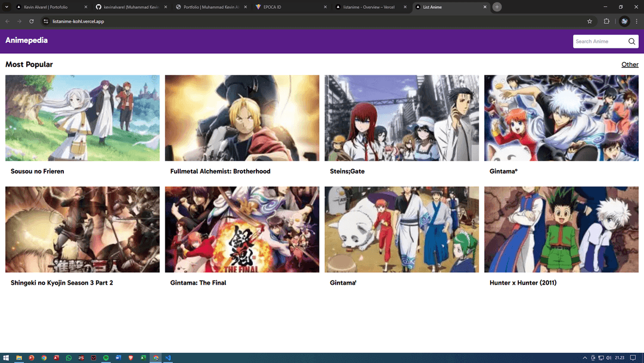The height and width of the screenshot is (363, 644).
Task: Open Spotify from the taskbar
Action: pos(106,358)
